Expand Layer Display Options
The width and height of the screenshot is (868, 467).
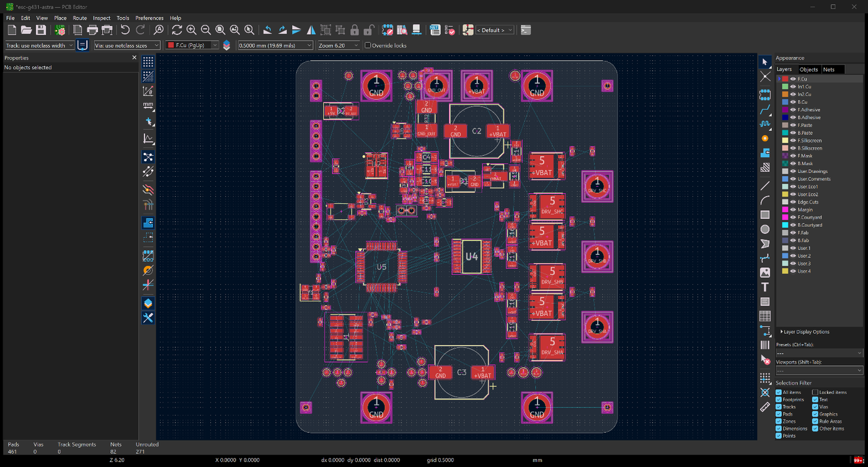pyautogui.click(x=804, y=332)
